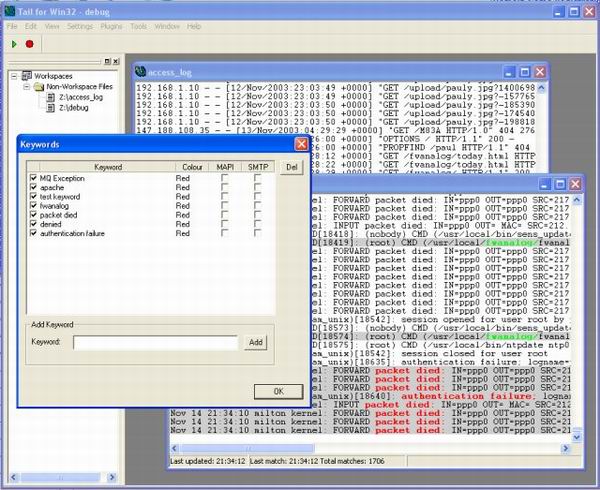Collapse the Workspaces tree node
This screenshot has height=490, width=600.
(14, 76)
